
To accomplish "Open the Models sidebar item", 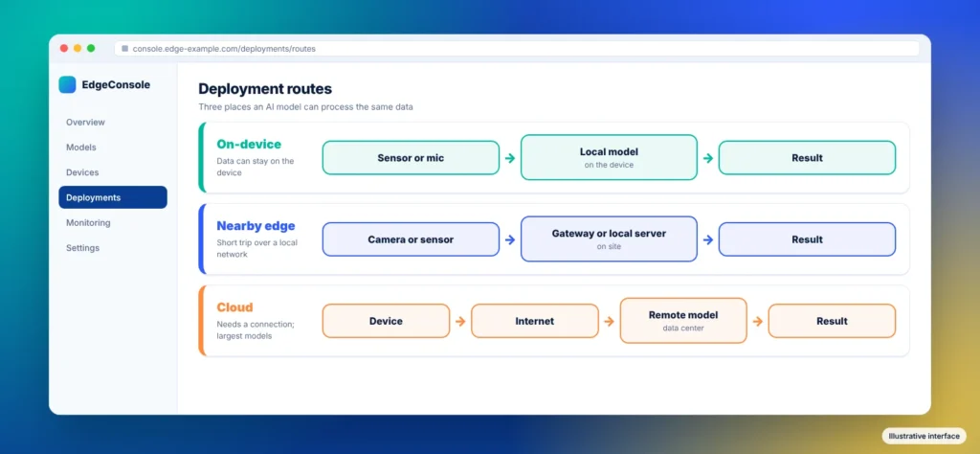I will (113, 147).
